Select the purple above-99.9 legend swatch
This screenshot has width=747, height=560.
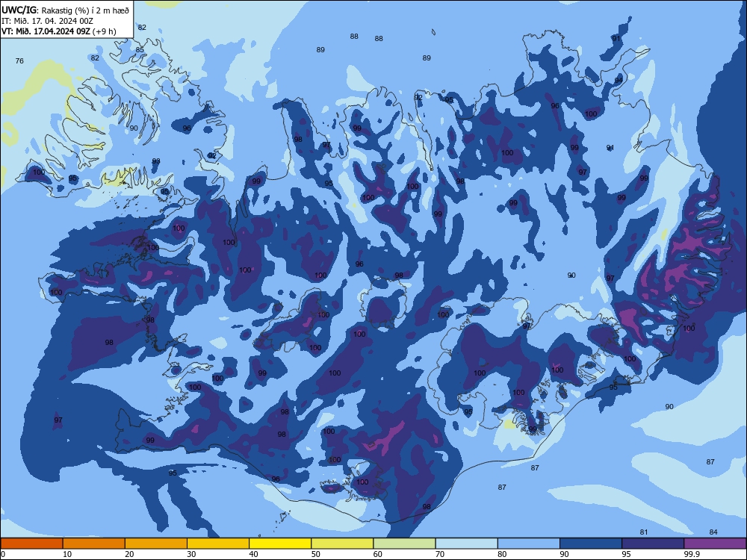[x=715, y=544]
